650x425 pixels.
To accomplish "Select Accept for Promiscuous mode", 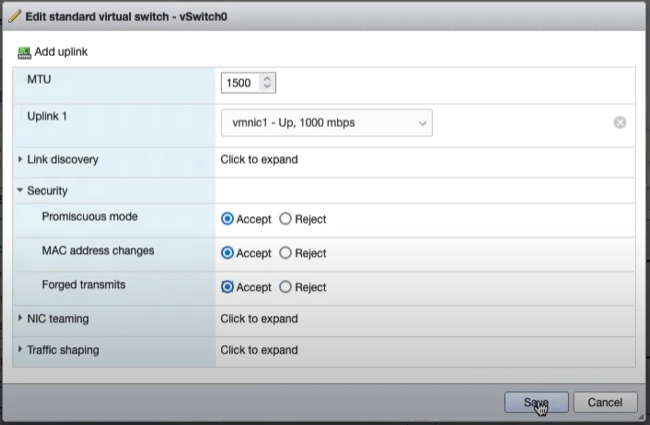I will pyautogui.click(x=227, y=219).
